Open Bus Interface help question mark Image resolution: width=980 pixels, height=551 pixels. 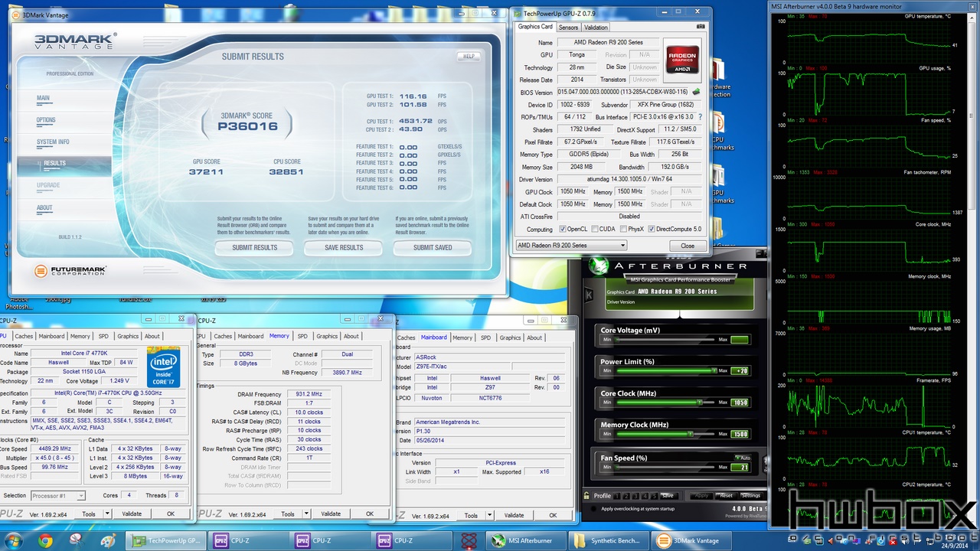(700, 117)
